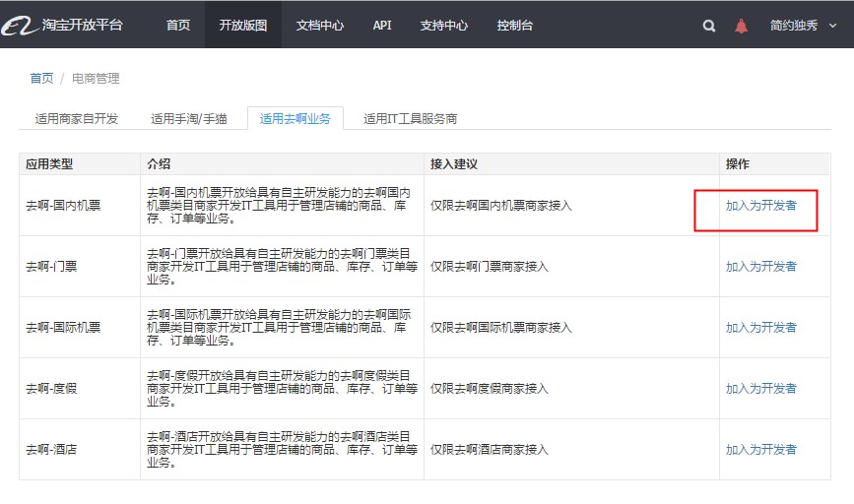854x504 pixels.
Task: Click the 电商管理 breadcrumb text
Action: tap(96, 79)
